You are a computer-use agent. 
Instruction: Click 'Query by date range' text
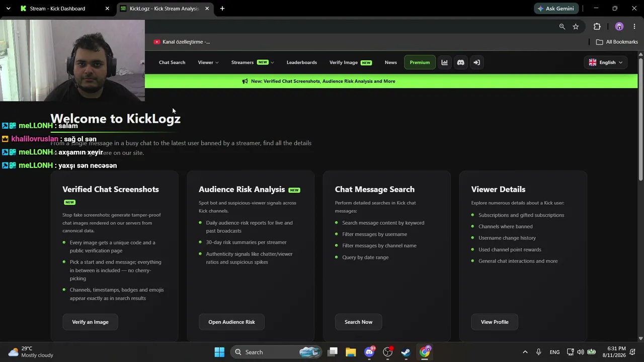[365, 257]
